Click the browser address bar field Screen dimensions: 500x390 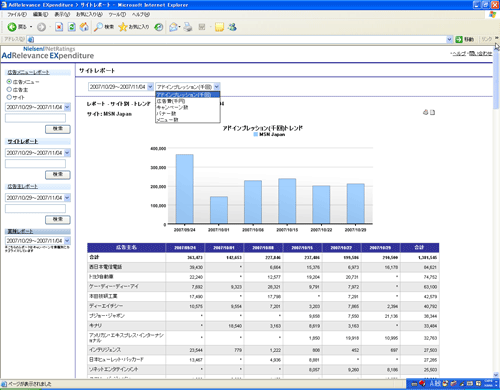click(x=240, y=39)
